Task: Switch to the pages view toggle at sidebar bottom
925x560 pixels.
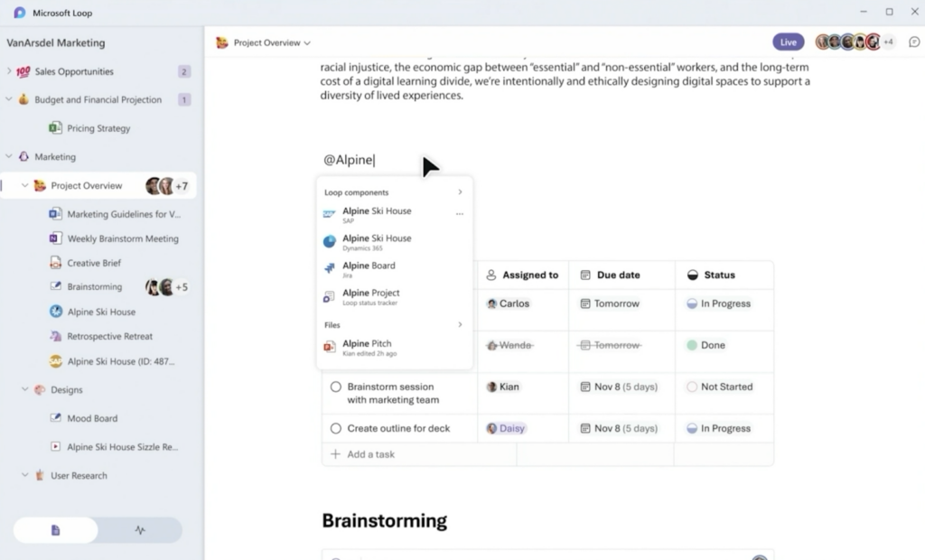Action: point(55,530)
